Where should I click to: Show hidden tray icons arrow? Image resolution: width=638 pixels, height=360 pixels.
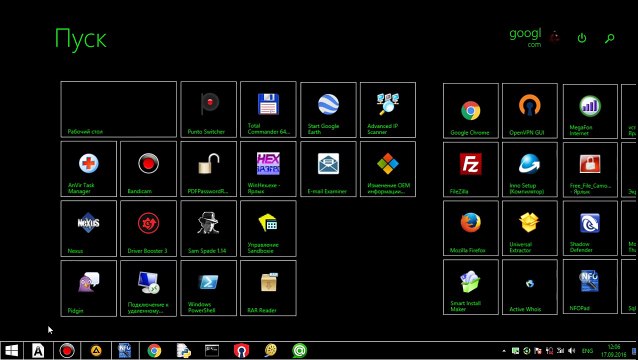(x=504, y=351)
